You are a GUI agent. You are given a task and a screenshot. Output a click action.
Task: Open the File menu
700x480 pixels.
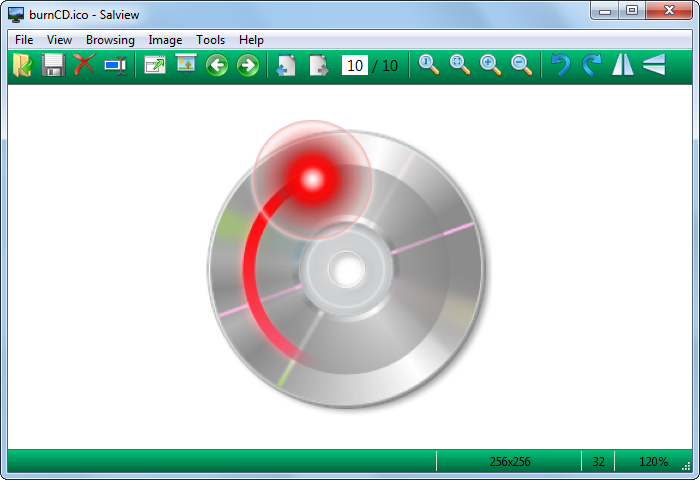click(x=24, y=40)
